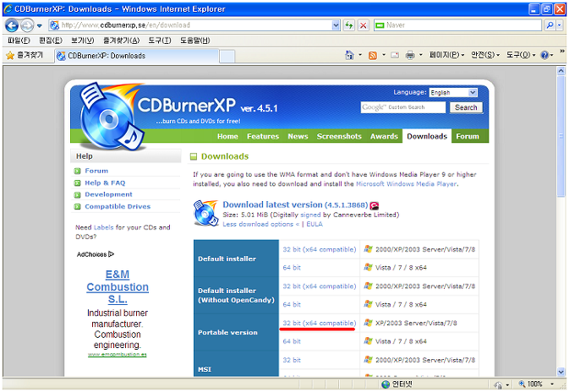Click the Labels link in sidebar

click(103, 227)
